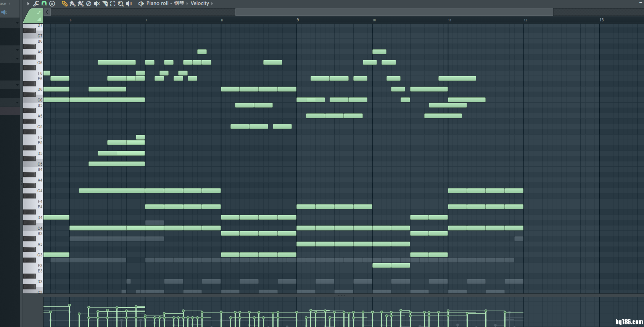Click the horizontal scrollbar thumb
Viewport: 644px width, 327px height.
394,12
